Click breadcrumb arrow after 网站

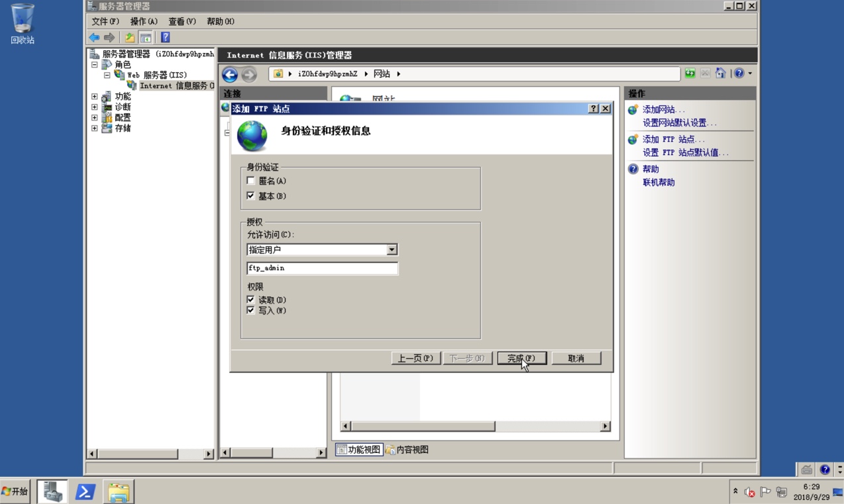399,74
